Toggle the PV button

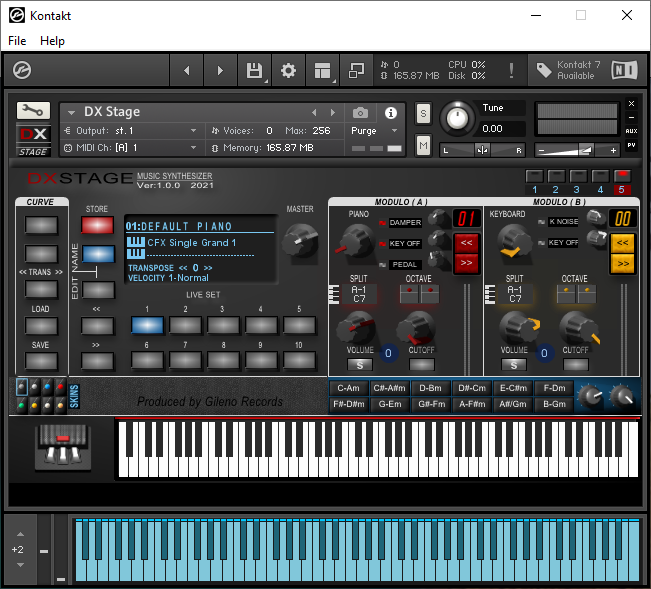[x=631, y=145]
